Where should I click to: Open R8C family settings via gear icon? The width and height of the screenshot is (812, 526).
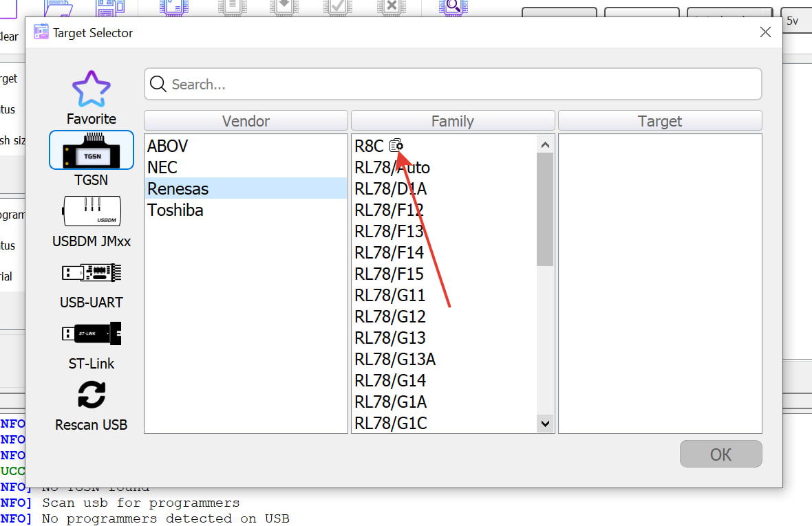(x=396, y=145)
